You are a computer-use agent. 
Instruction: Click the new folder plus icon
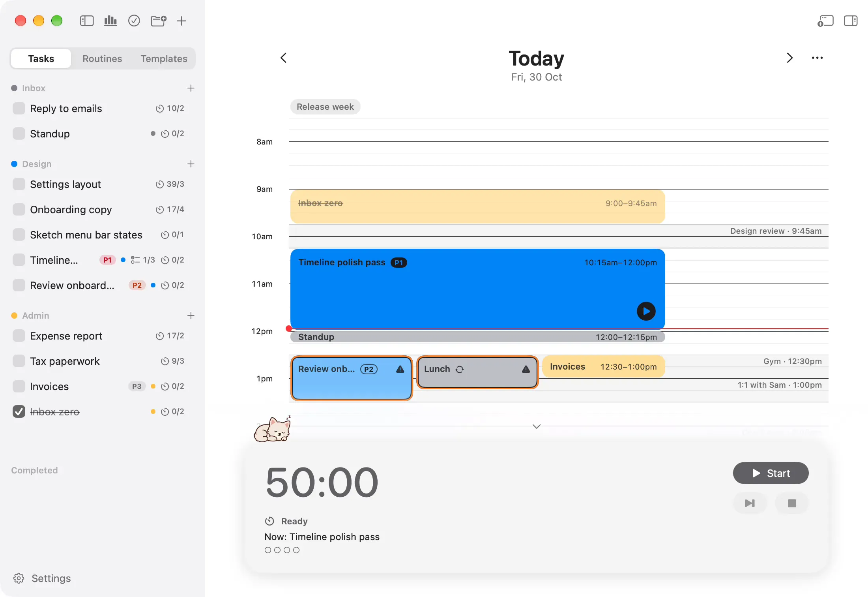click(159, 21)
